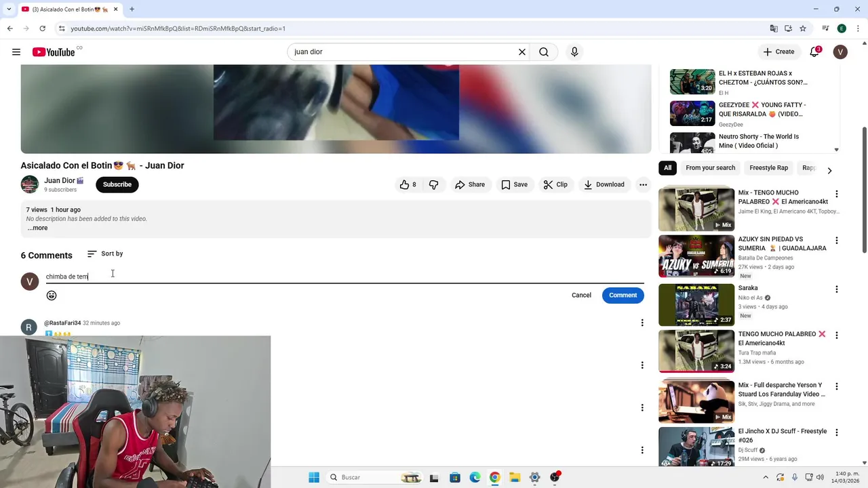
Task: Open options for Full desparche Yerson mix
Action: tap(837, 386)
